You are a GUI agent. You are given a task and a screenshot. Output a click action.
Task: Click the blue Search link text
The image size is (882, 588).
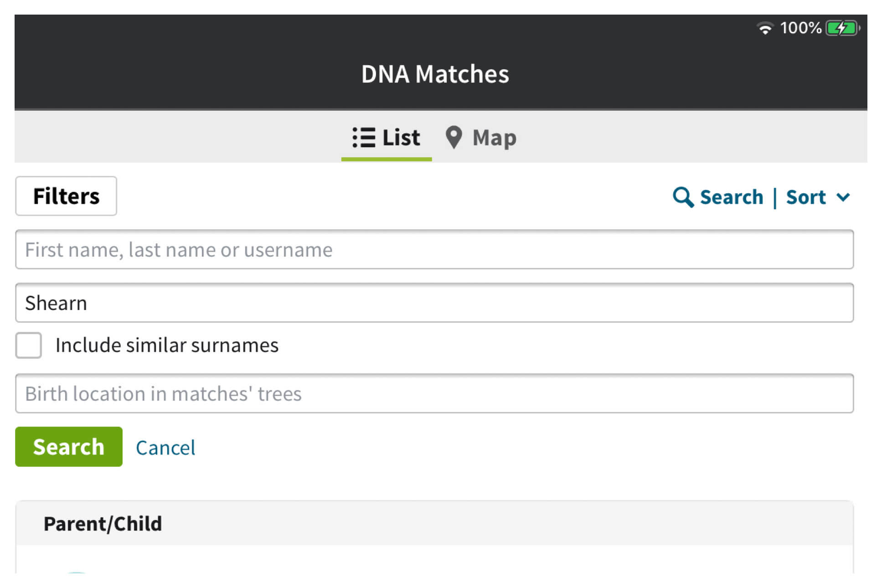pos(732,197)
